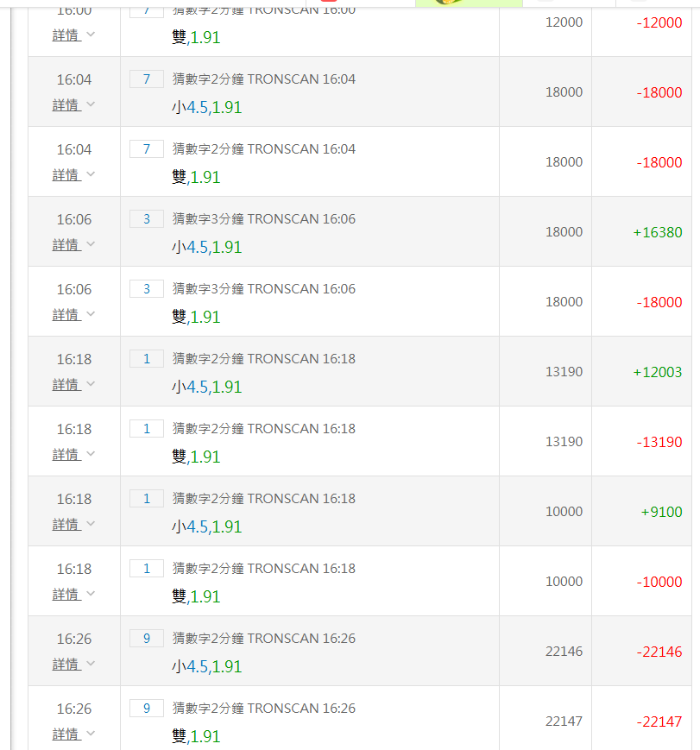Screen dimensions: 700x750
Task: Click 小4.5,1.91 odds text on the +12003 row
Action: [206, 387]
